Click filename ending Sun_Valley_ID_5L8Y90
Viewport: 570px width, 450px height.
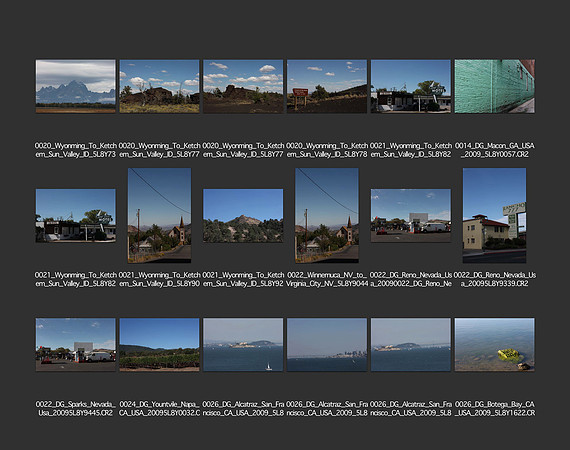click(160, 279)
